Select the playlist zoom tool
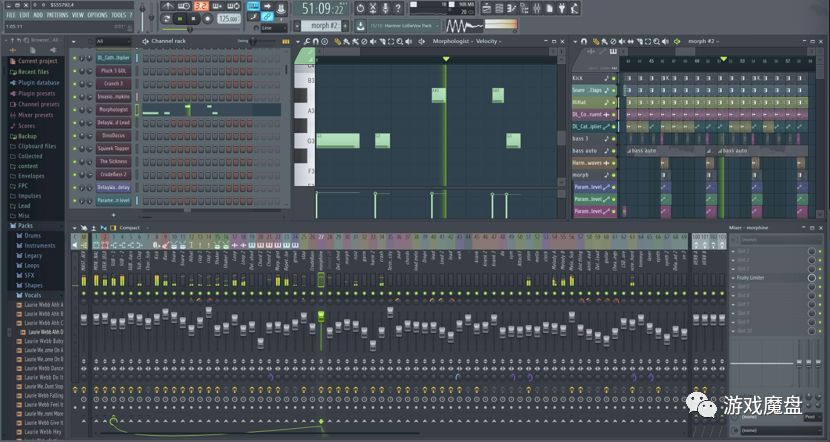The height and width of the screenshot is (442, 830). tap(656, 42)
